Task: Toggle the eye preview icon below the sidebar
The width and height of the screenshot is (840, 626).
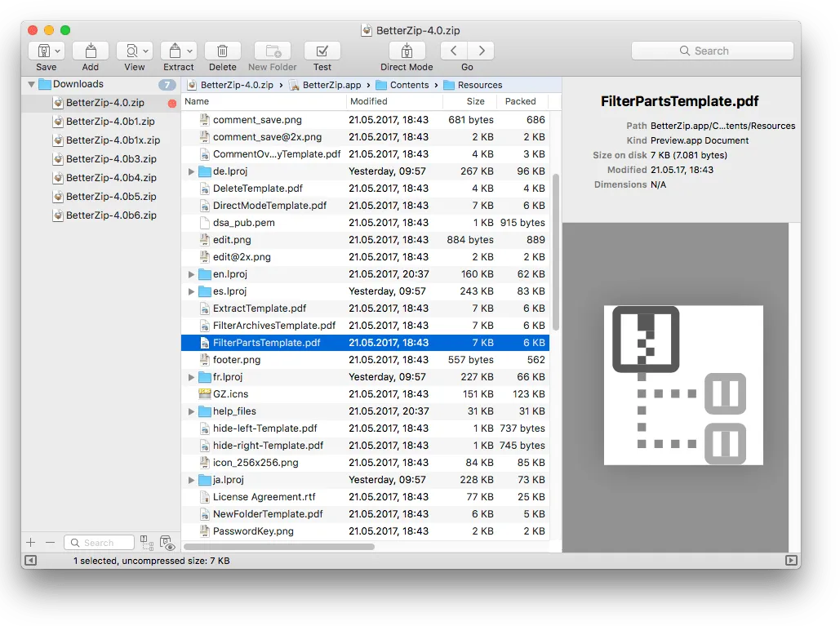Action: [x=167, y=543]
